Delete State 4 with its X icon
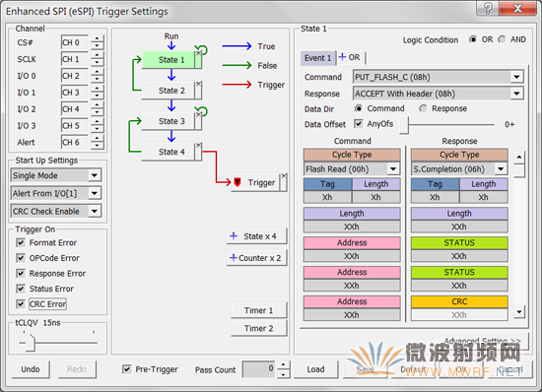 [x=198, y=146]
